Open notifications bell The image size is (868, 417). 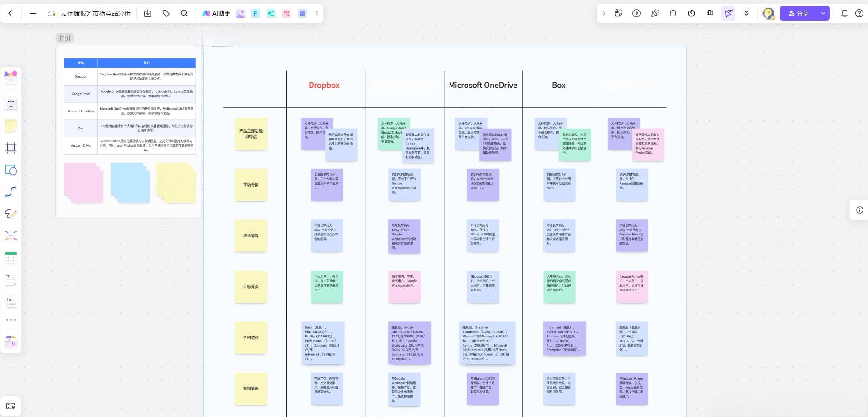pos(845,13)
